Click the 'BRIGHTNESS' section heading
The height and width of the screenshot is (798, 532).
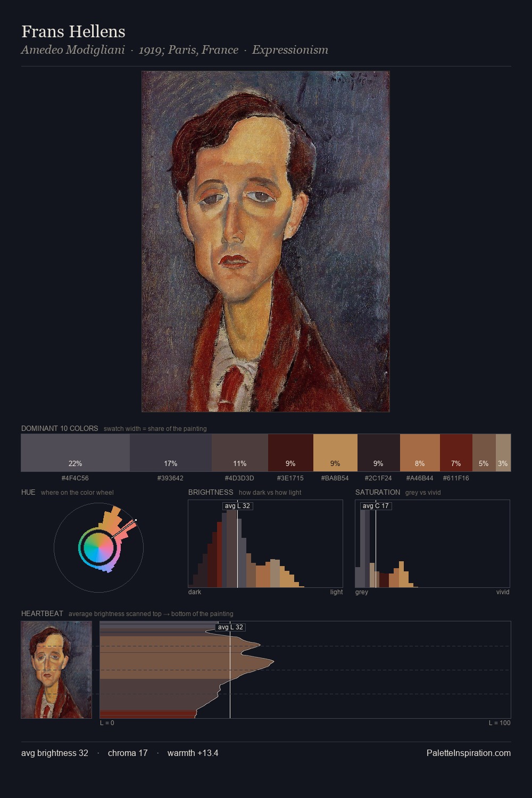pos(211,492)
